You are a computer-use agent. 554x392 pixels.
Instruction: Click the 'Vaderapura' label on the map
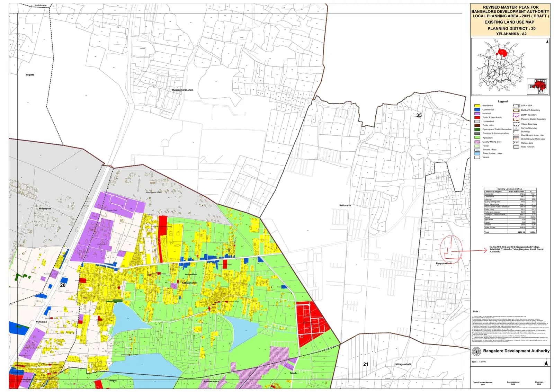(x=45, y=209)
